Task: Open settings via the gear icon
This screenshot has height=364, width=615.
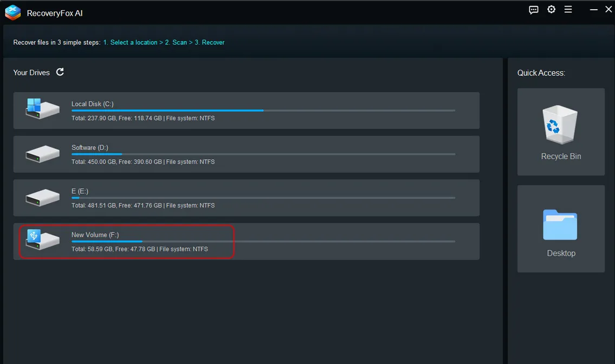Action: click(x=551, y=10)
